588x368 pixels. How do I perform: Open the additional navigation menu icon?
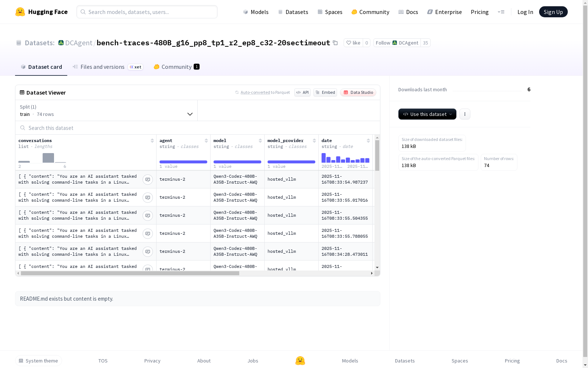coord(501,12)
